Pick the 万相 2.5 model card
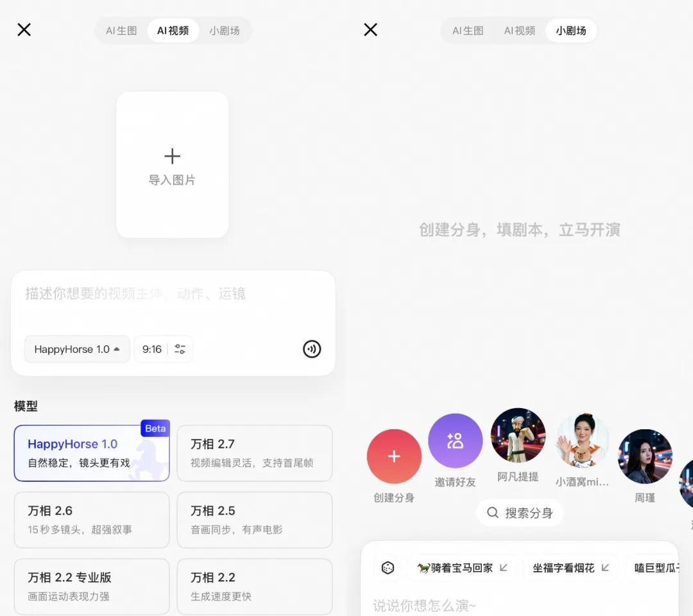The image size is (693, 616). [254, 519]
